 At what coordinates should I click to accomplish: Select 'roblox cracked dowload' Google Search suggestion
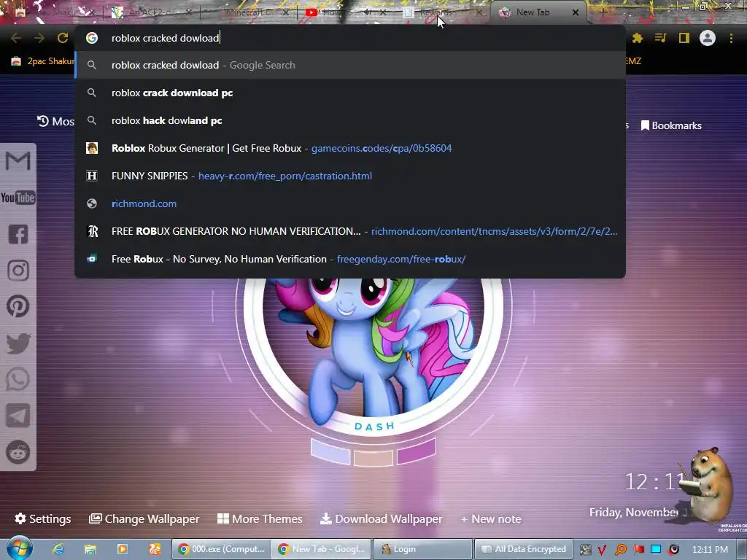(x=350, y=65)
